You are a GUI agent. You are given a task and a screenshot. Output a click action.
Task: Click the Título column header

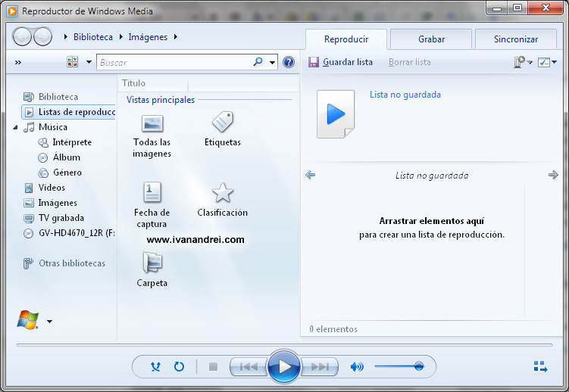(x=153, y=83)
